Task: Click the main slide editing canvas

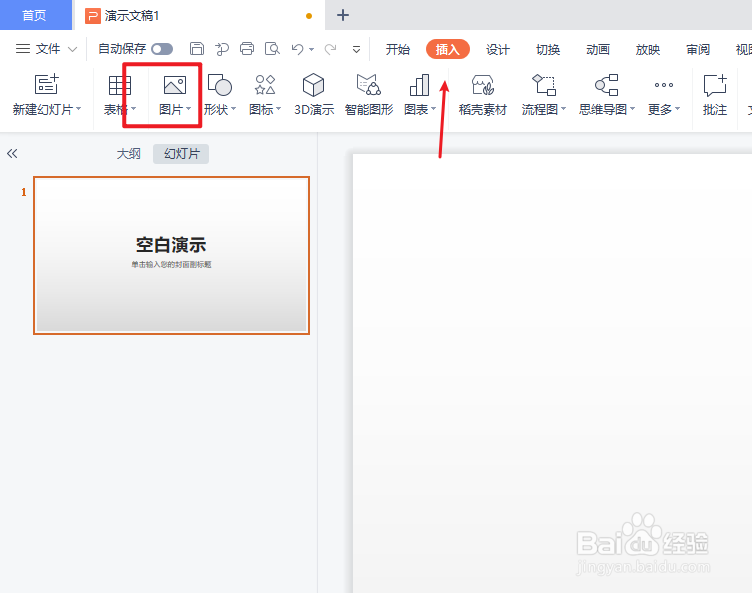Action: point(552,373)
